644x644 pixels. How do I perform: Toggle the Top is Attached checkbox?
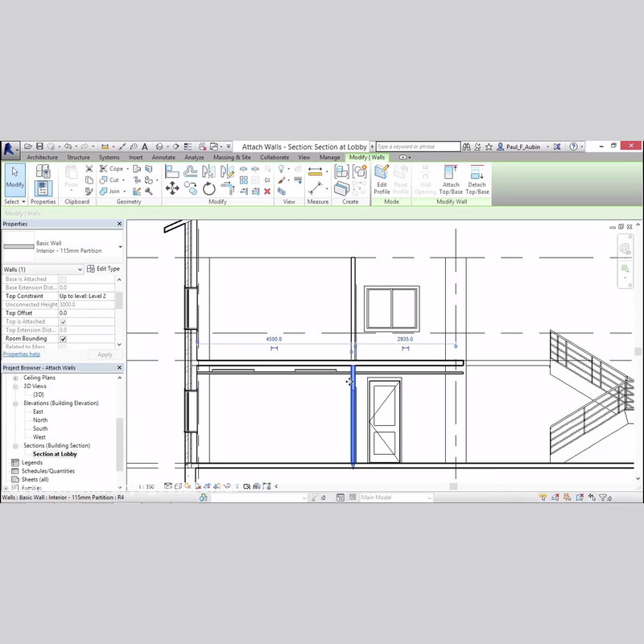pos(64,322)
